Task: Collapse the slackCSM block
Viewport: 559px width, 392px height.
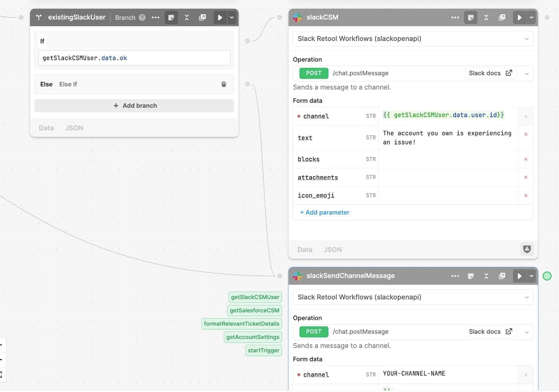Action: [486, 17]
